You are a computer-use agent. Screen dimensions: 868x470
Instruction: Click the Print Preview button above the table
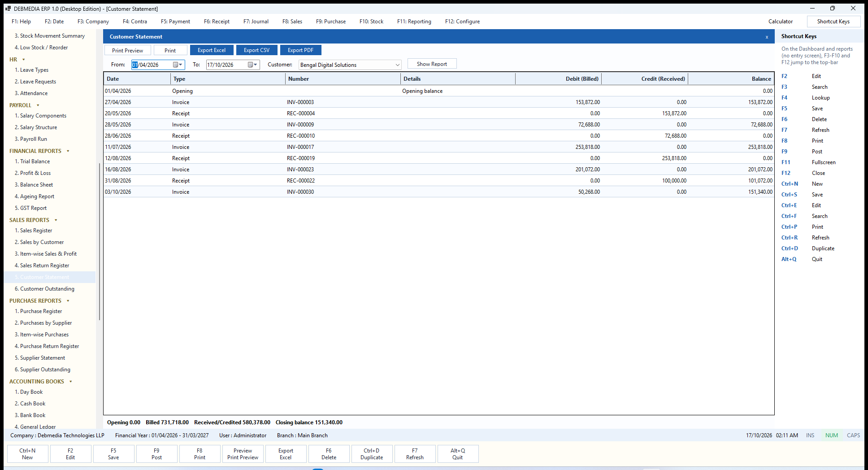(x=128, y=50)
